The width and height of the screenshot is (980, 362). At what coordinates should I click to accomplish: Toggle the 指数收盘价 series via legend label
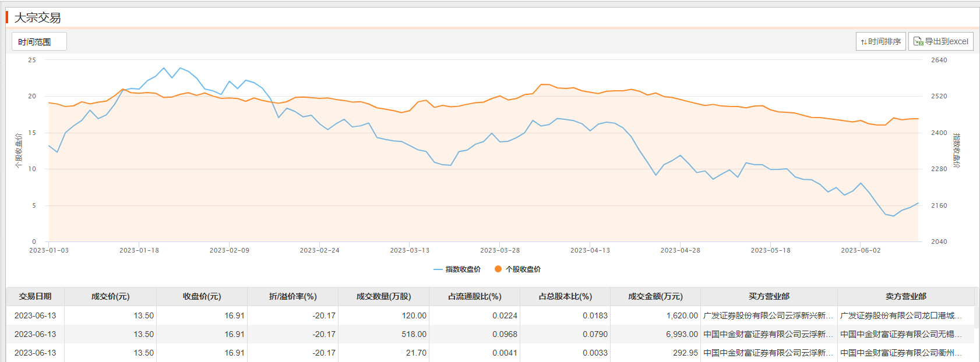point(463,269)
